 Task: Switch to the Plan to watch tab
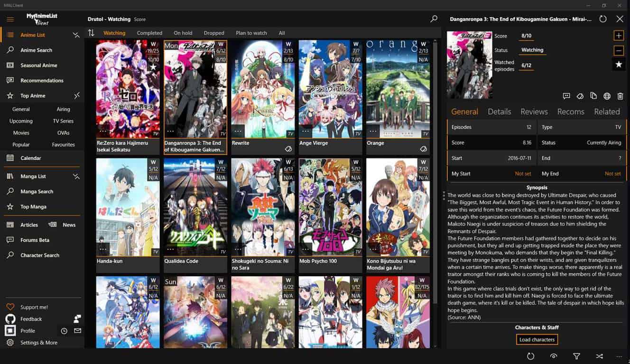(x=251, y=33)
